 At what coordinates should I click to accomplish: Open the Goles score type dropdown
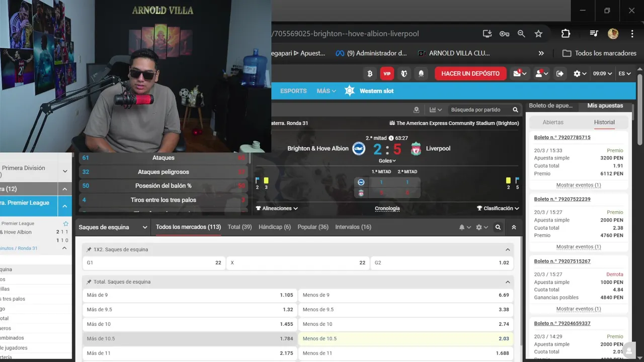(x=387, y=161)
